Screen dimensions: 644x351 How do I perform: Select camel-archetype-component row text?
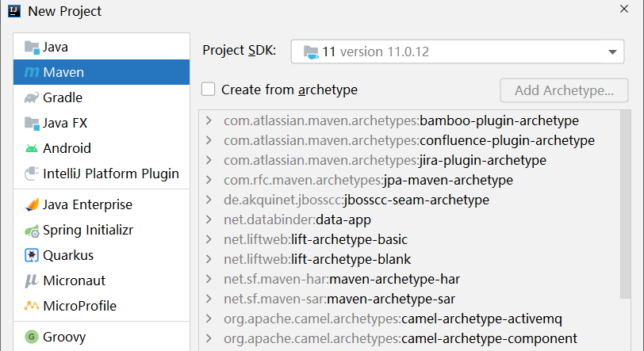(x=401, y=338)
